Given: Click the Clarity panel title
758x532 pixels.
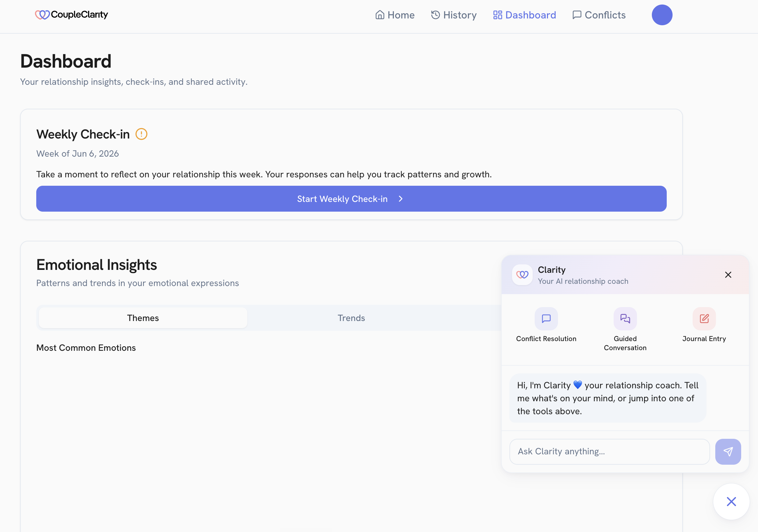Looking at the screenshot, I should (x=552, y=270).
